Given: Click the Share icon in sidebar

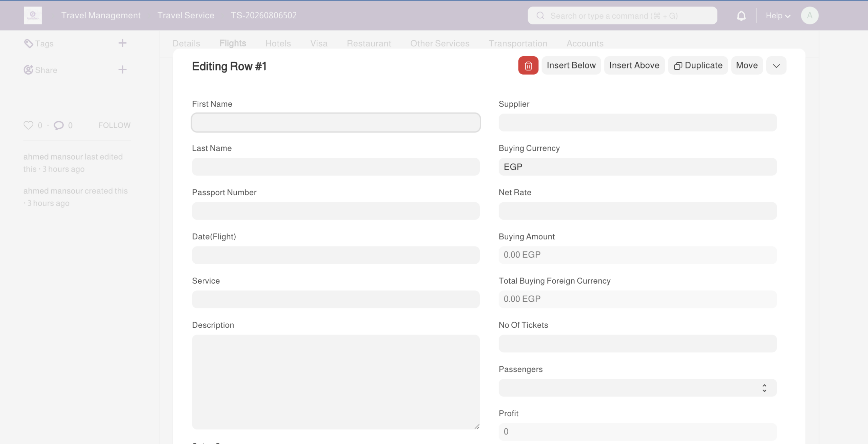Looking at the screenshot, I should pyautogui.click(x=28, y=70).
